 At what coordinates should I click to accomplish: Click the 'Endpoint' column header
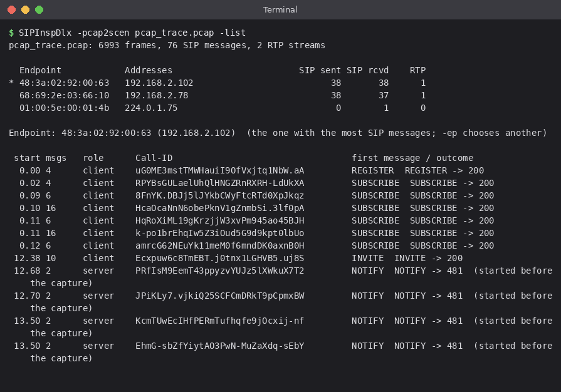point(40,70)
